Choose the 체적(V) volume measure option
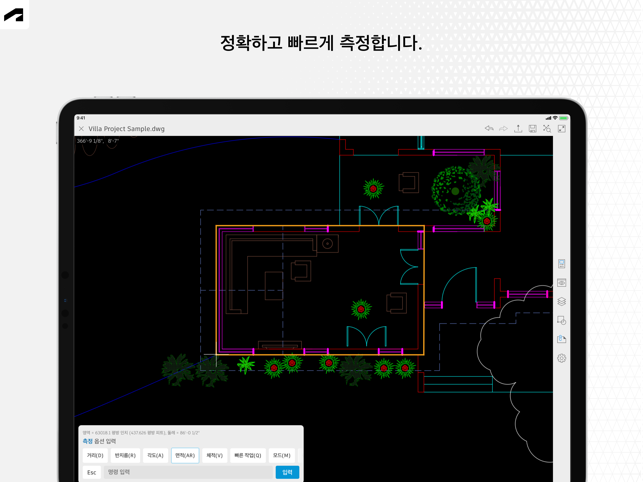This screenshot has height=482, width=643. [x=214, y=456]
